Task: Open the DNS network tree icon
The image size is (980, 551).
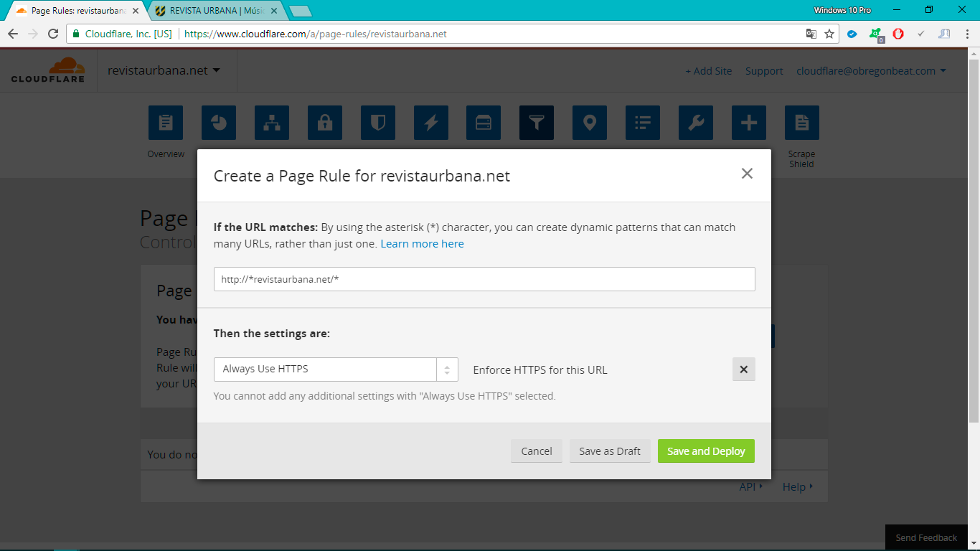Action: (x=272, y=123)
